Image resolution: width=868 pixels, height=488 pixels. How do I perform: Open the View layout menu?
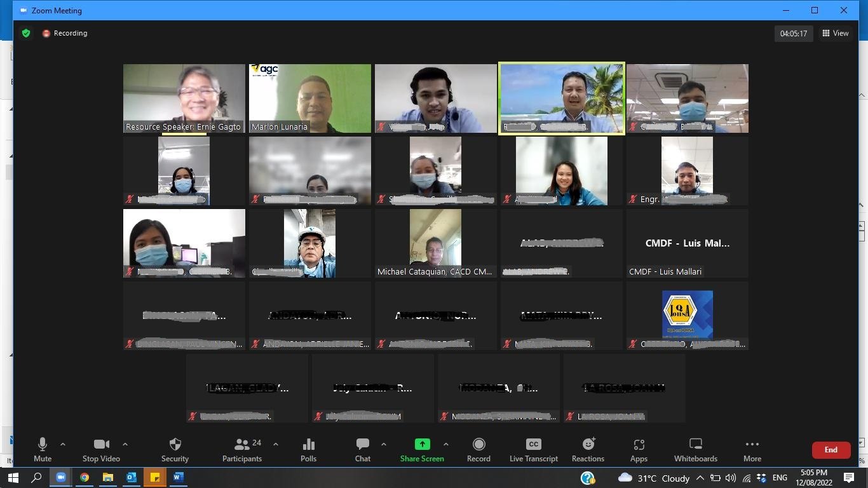[836, 33]
